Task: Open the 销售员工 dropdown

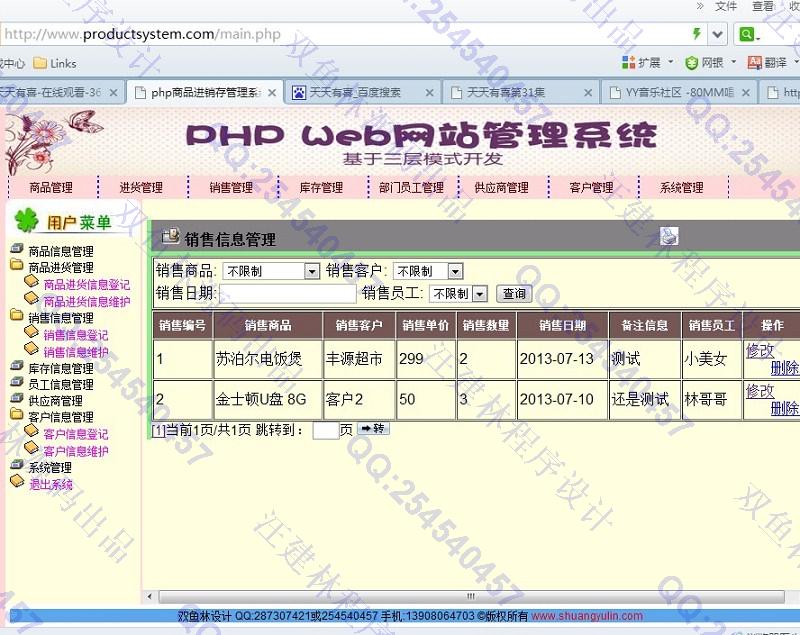Action: click(x=480, y=294)
